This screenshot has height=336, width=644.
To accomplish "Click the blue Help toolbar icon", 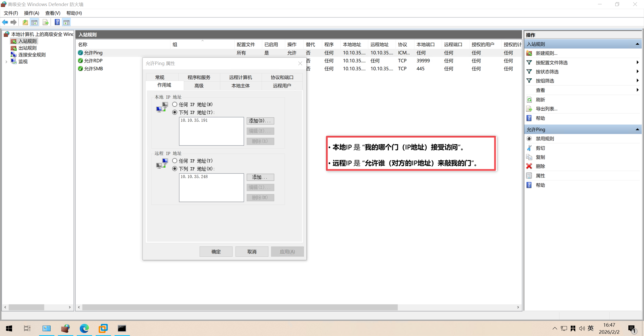I will click(x=57, y=22).
